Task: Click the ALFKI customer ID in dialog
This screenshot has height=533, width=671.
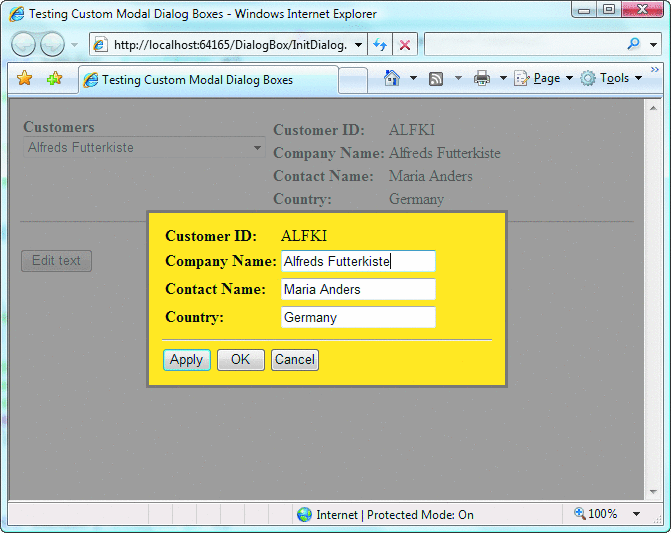Action: click(304, 236)
